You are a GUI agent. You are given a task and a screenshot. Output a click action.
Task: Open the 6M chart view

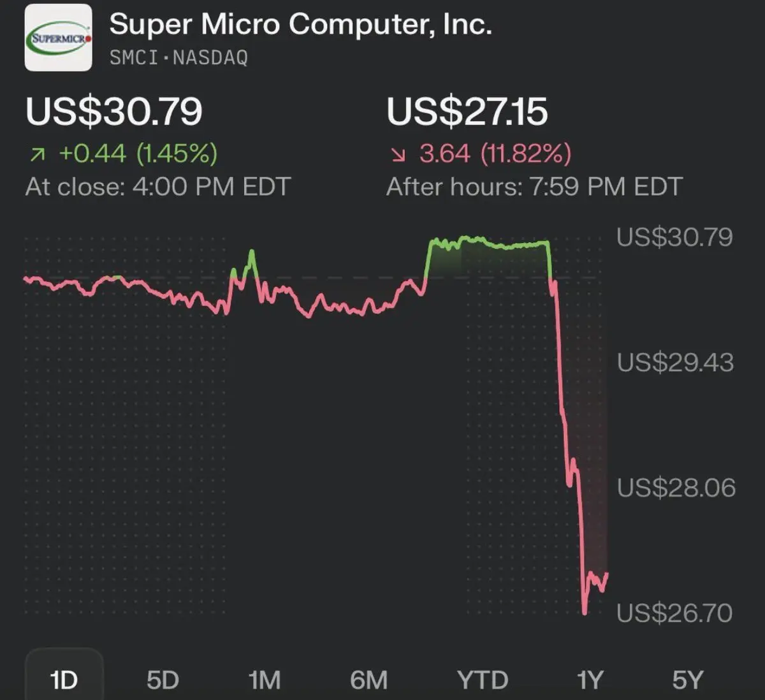point(368,680)
